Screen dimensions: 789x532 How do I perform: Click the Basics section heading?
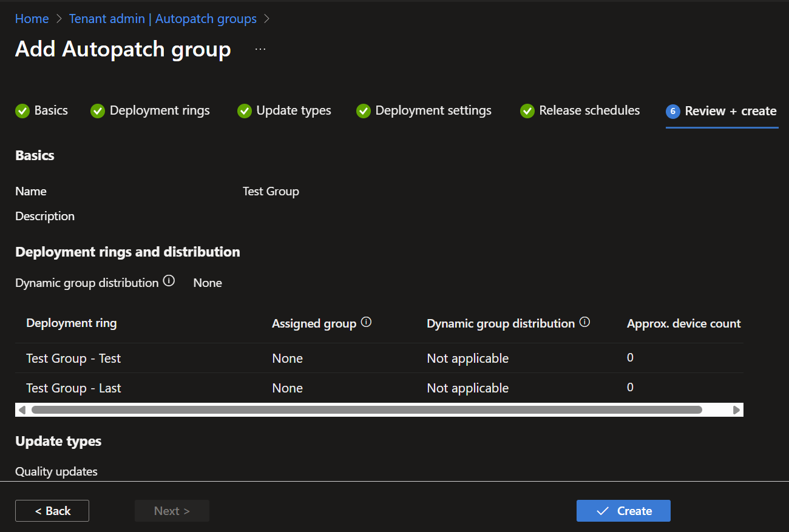35,155
